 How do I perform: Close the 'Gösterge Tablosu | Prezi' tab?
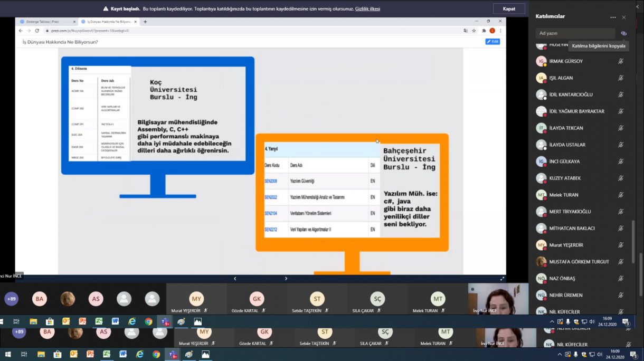pos(74,22)
